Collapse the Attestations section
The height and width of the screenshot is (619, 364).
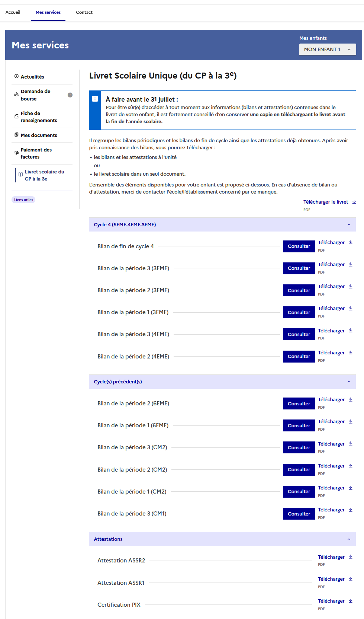pyautogui.click(x=349, y=539)
